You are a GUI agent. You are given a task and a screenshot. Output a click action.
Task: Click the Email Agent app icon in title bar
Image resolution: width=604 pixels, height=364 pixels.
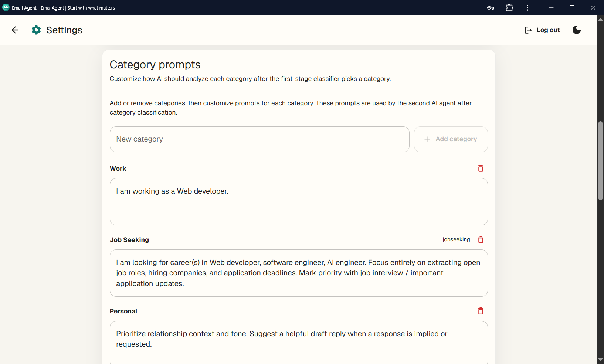(6, 7)
